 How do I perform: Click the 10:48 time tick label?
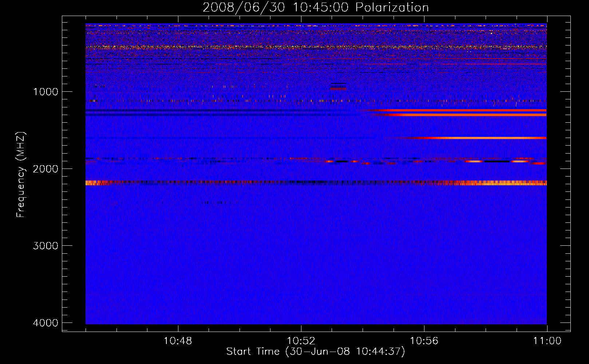point(178,341)
